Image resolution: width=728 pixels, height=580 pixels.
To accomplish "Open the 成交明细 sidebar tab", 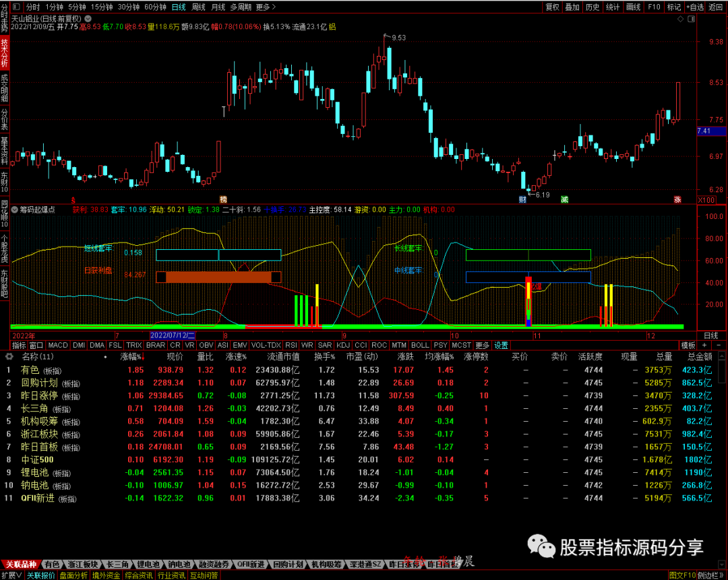I will coord(4,87).
